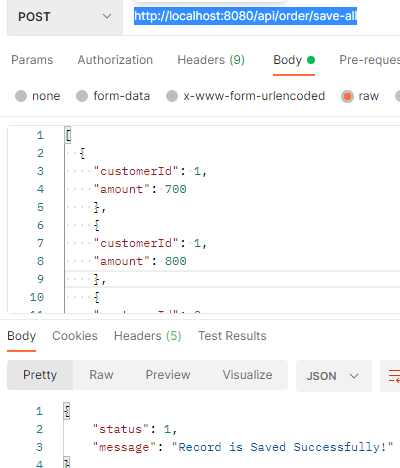The height and width of the screenshot is (468, 400).
Task: Click the response "status": 1 line
Action: (x=135, y=429)
